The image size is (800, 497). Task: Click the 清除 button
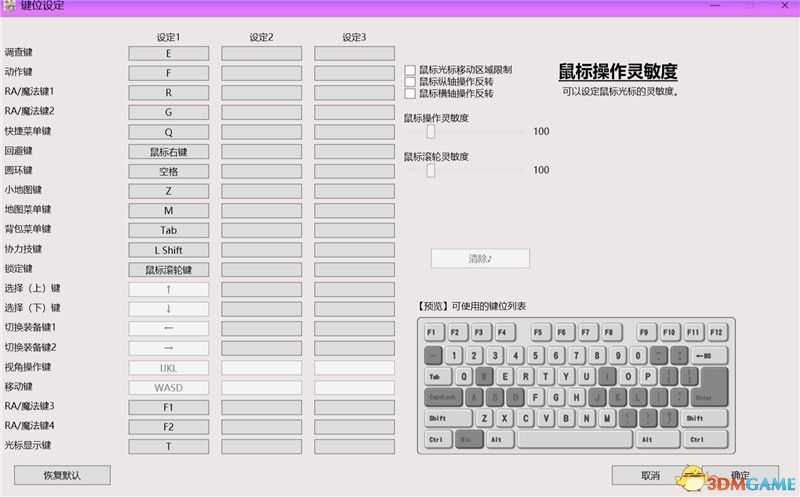click(x=480, y=259)
